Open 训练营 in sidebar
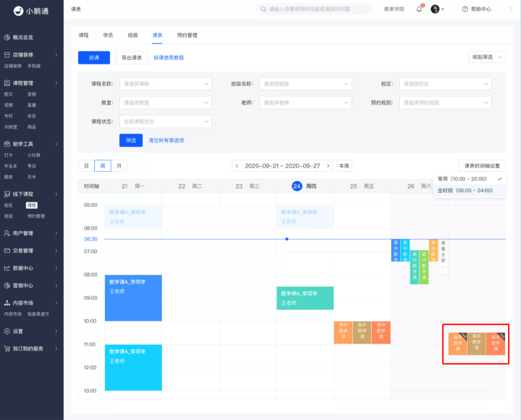This screenshot has width=521, height=420. click(x=10, y=126)
